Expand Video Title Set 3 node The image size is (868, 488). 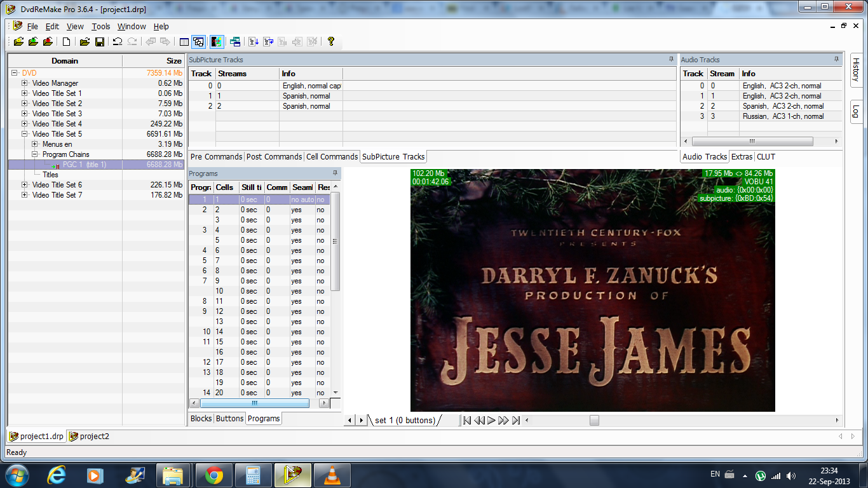(25, 114)
